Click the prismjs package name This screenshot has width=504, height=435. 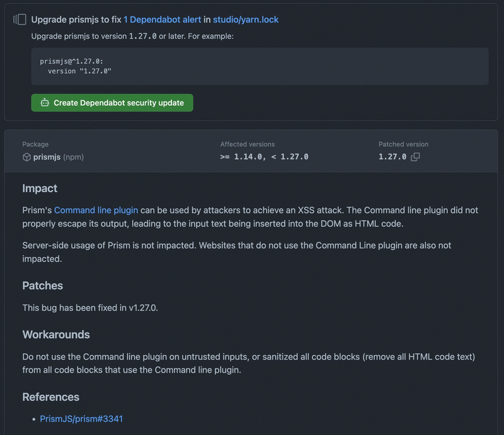pyautogui.click(x=47, y=157)
